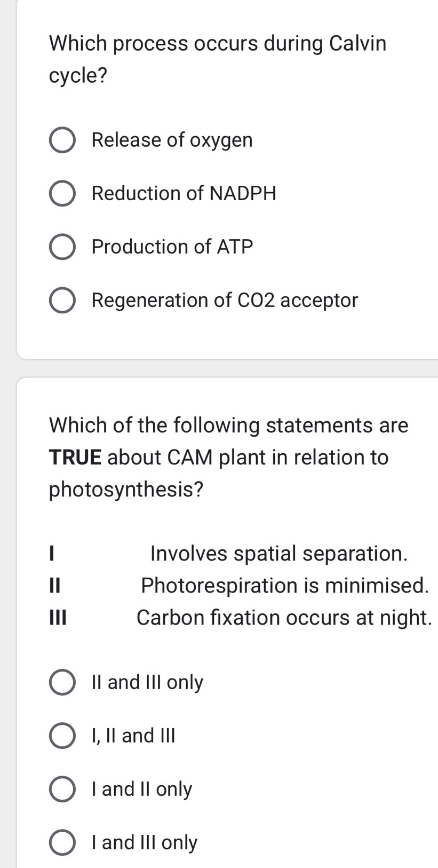
Task: Select "Regeneration of CO2 acceptor" option
Action: tap(62, 300)
